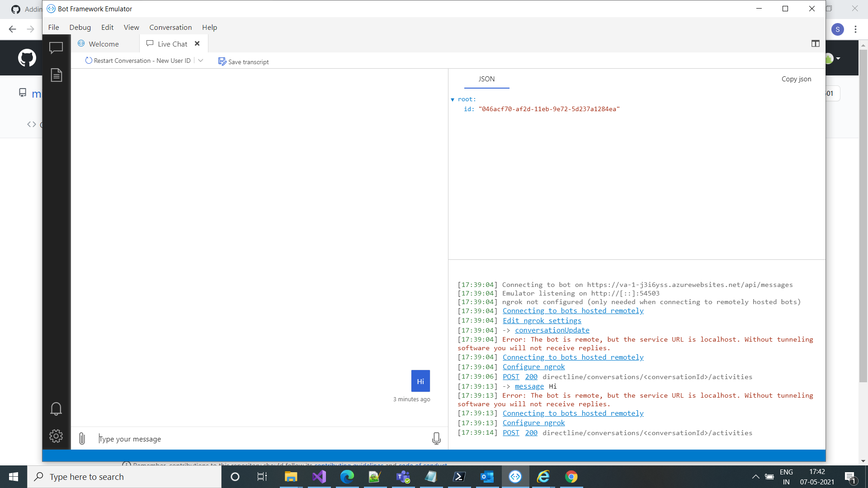Screen dimensions: 868x488
Task: Click POST link at 17:39:06
Action: (511, 376)
